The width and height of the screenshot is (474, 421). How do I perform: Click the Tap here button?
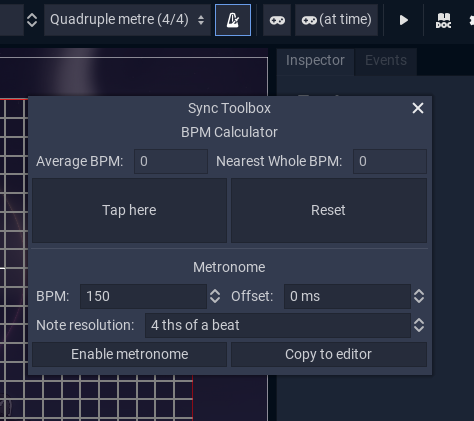pyautogui.click(x=129, y=210)
